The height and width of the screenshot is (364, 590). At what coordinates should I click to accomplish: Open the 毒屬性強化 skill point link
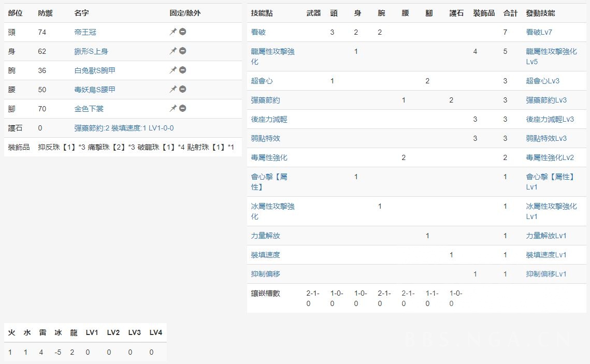click(269, 157)
